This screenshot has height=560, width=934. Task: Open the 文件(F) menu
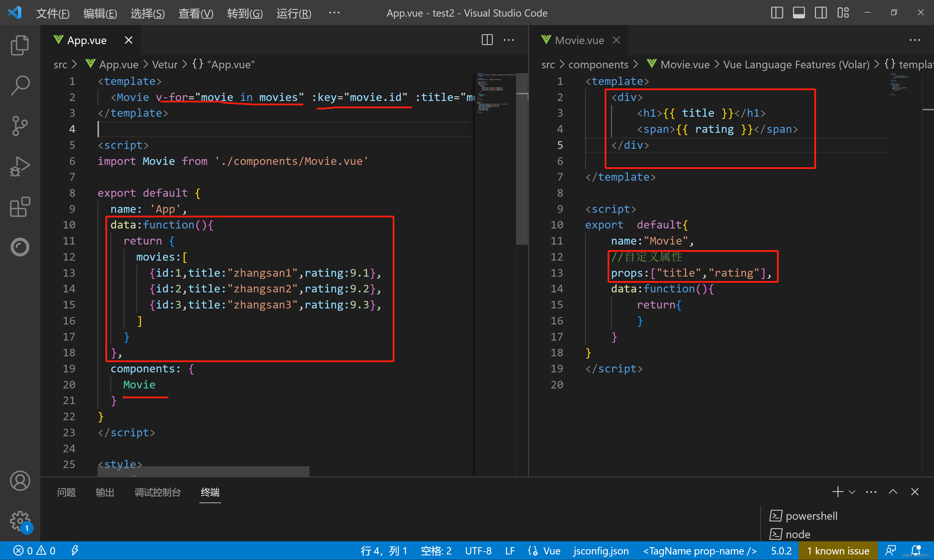(x=53, y=14)
